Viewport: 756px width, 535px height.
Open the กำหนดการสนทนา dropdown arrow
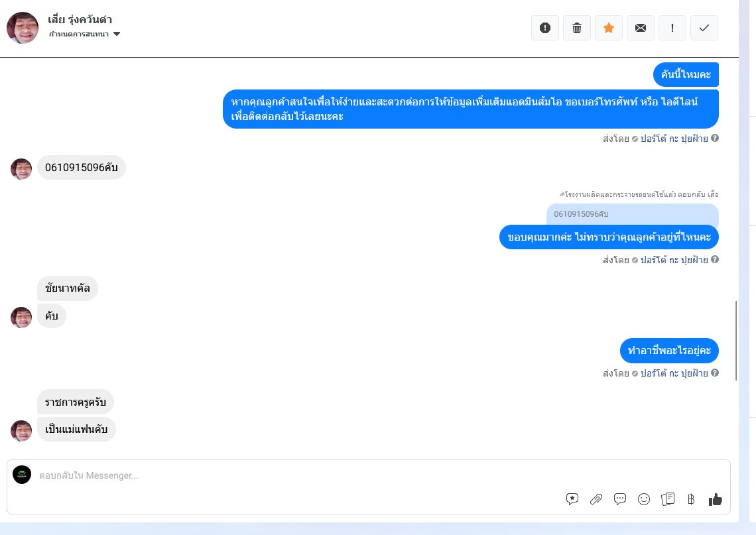(x=117, y=34)
